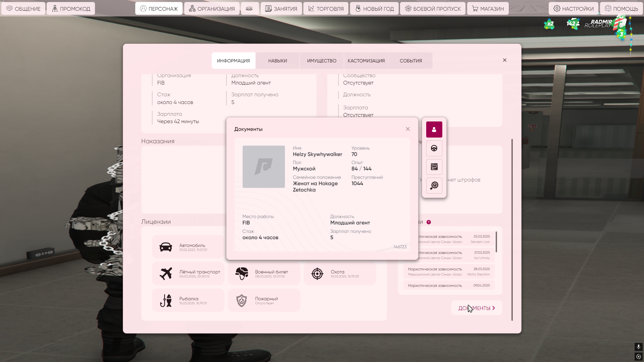The width and height of the screenshot is (644, 362).
Task: Open the steering wheel licenses document icon
Action: coord(434,148)
